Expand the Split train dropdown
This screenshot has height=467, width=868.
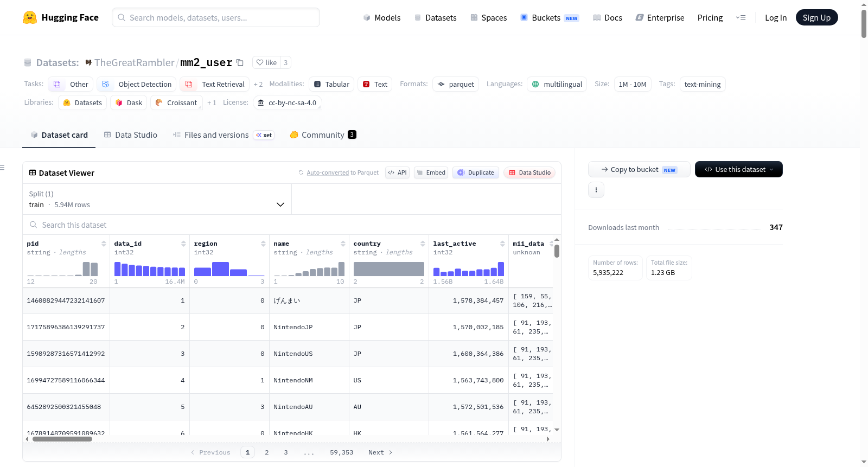tap(157, 199)
